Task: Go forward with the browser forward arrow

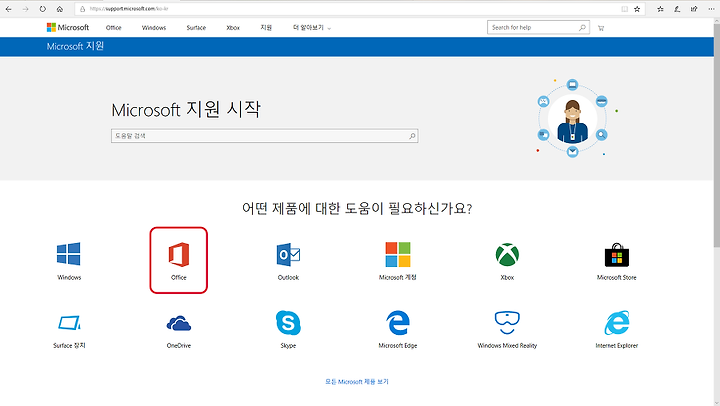Action: point(25,9)
